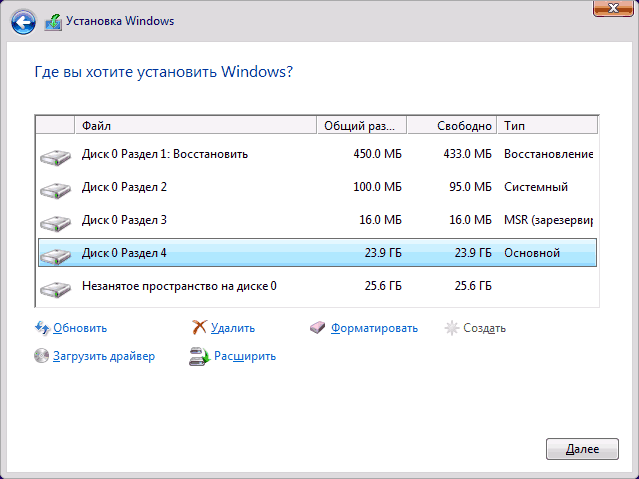Click the Загрузить драйвер disc icon

[x=42, y=355]
